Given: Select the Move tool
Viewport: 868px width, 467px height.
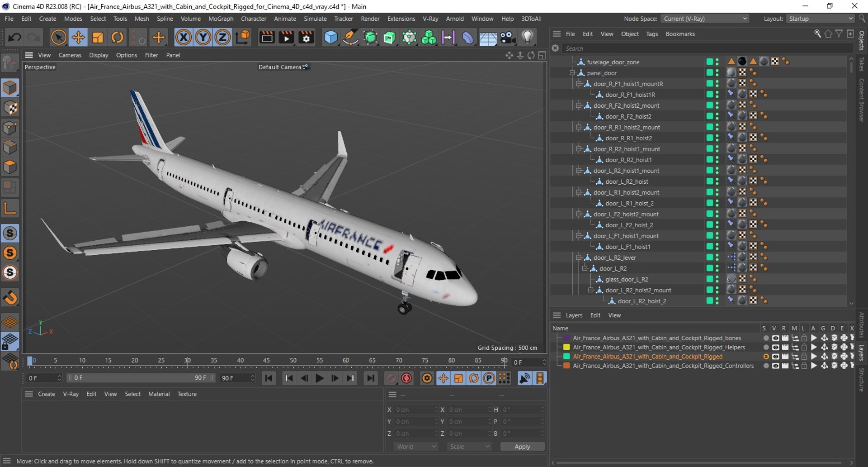Looking at the screenshot, I should (x=78, y=38).
